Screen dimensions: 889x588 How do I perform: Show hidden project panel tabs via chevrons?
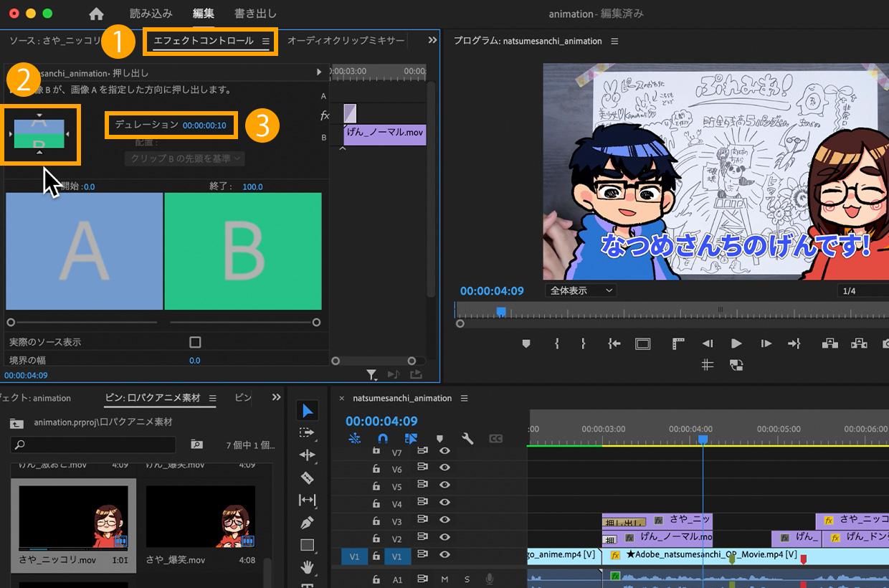click(x=276, y=397)
